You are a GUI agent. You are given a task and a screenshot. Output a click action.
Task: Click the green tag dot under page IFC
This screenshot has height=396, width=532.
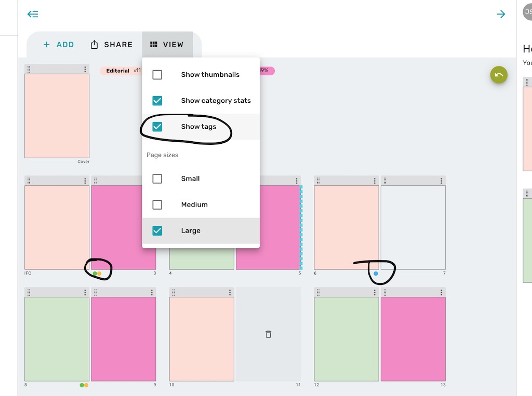tap(94, 272)
